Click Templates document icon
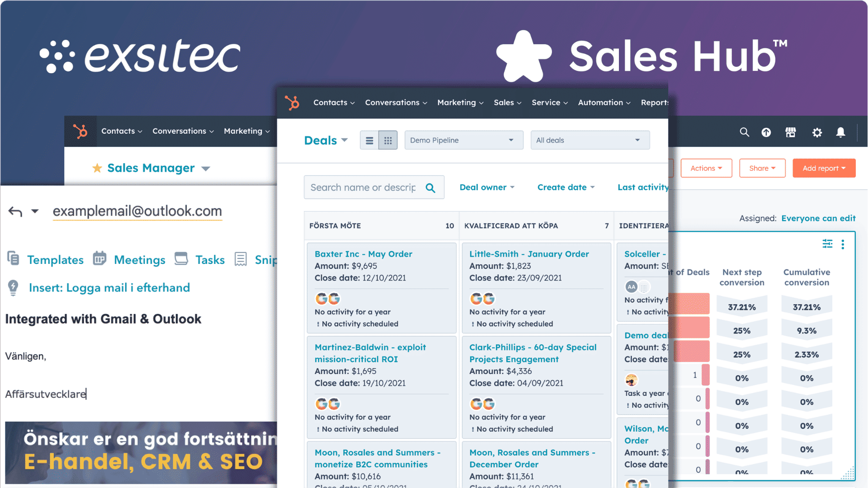This screenshot has height=488, width=868. click(x=13, y=258)
